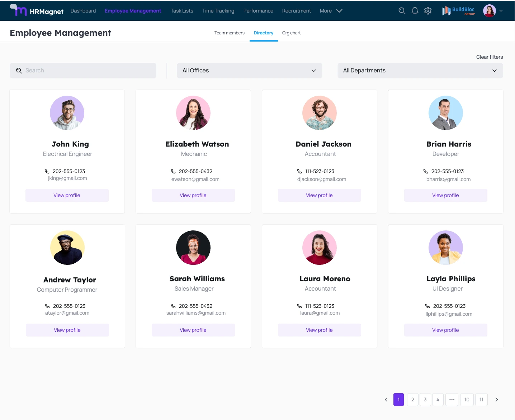The width and height of the screenshot is (515, 420).
Task: View Elizabeth Watson's profile
Action: pos(193,195)
